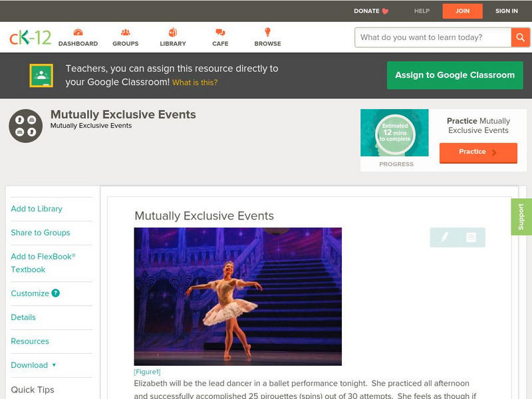Viewport: 532px width, 399px height.
Task: Click the CK-12 logo
Action: pos(30,37)
